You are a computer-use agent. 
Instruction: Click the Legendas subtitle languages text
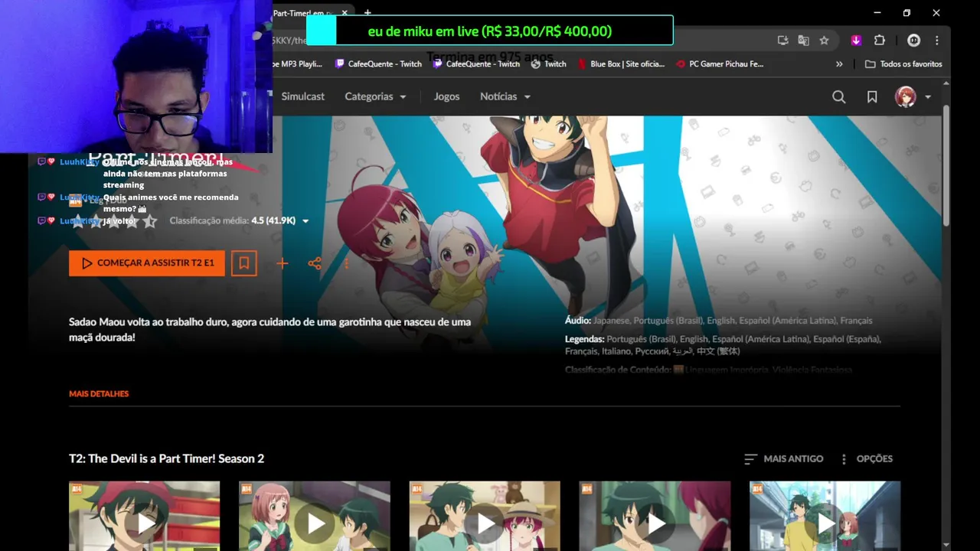(x=723, y=345)
